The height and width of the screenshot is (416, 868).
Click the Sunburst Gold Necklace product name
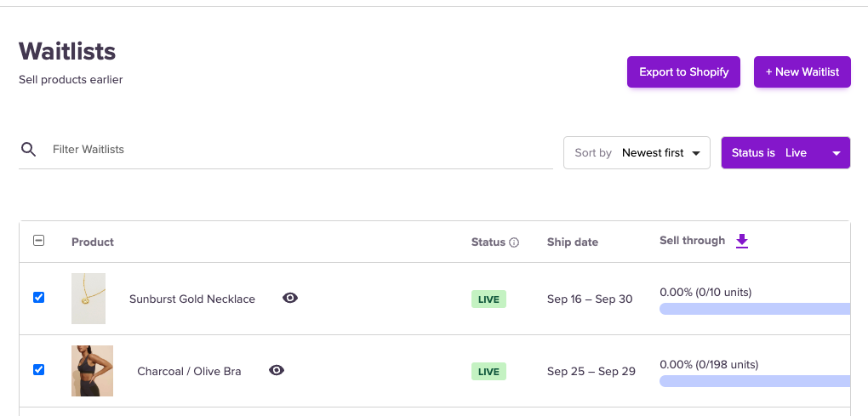pos(192,299)
